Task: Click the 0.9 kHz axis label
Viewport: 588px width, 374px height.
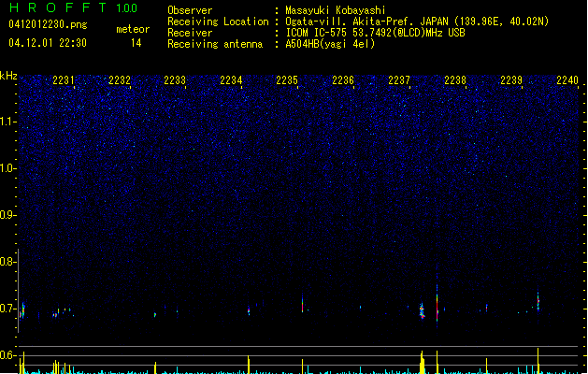Action: 7,215
